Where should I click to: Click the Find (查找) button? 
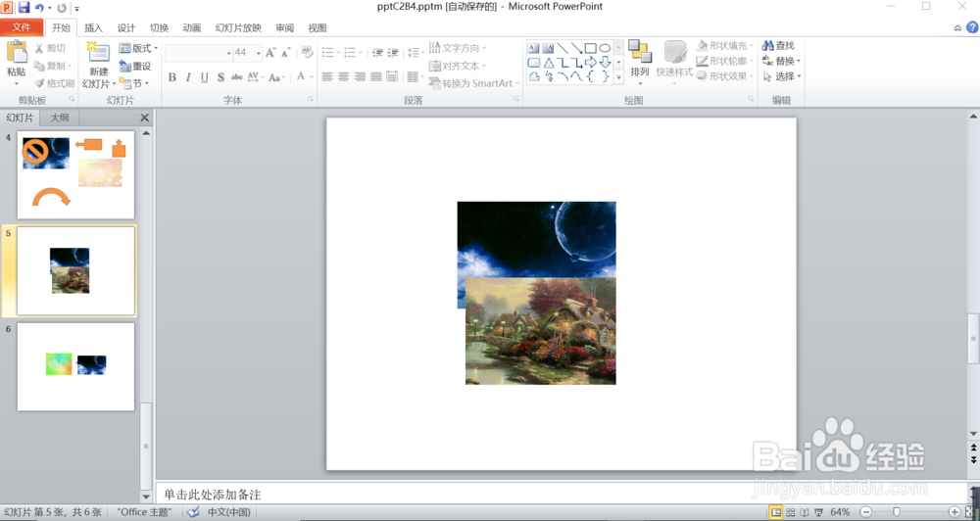[778, 46]
